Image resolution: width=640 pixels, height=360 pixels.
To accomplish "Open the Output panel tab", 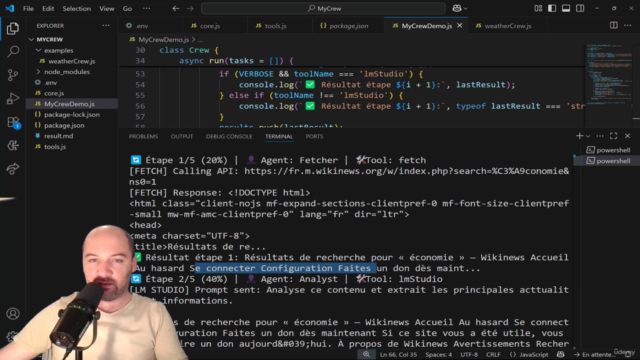I will point(182,136).
